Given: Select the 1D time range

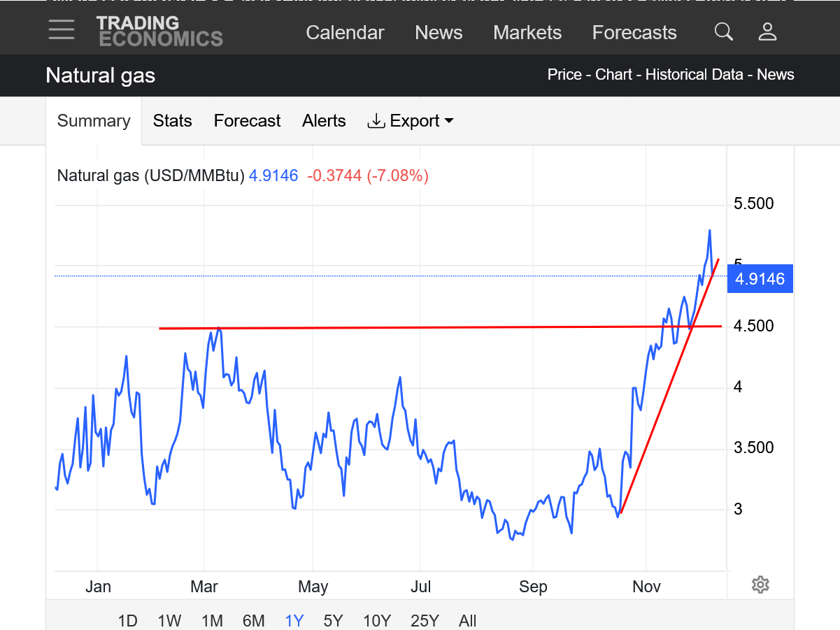Looking at the screenshot, I should coord(127,620).
